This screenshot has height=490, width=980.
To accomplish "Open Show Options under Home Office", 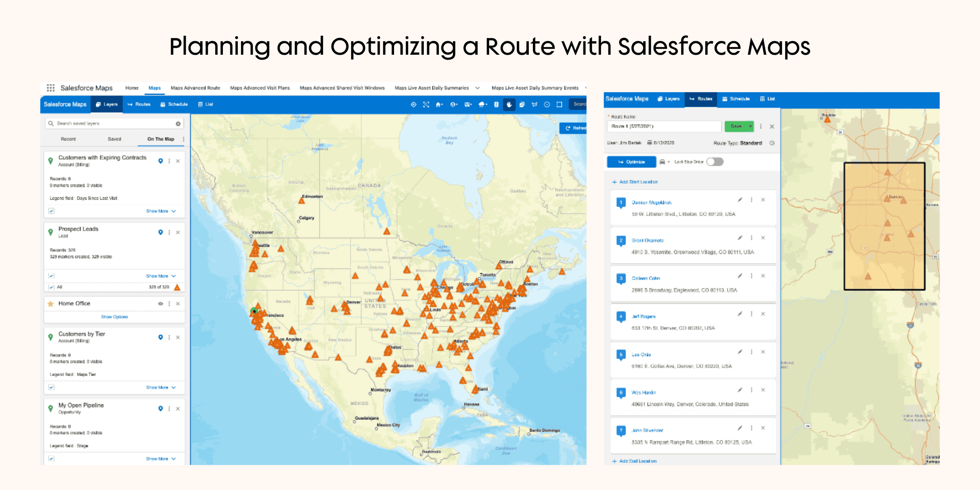I will pyautogui.click(x=114, y=317).
